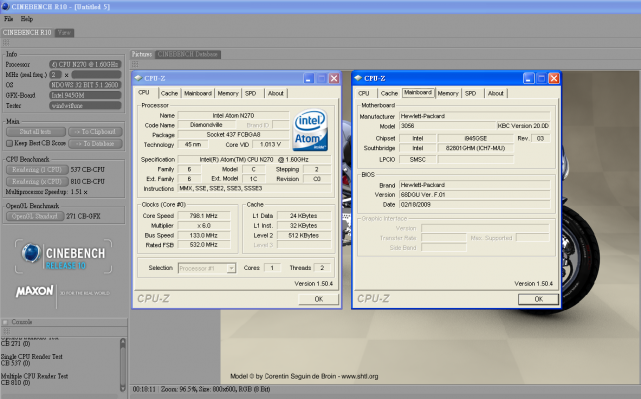Click the Info panel grip icon
641x399 pixels.
pos(6,43)
